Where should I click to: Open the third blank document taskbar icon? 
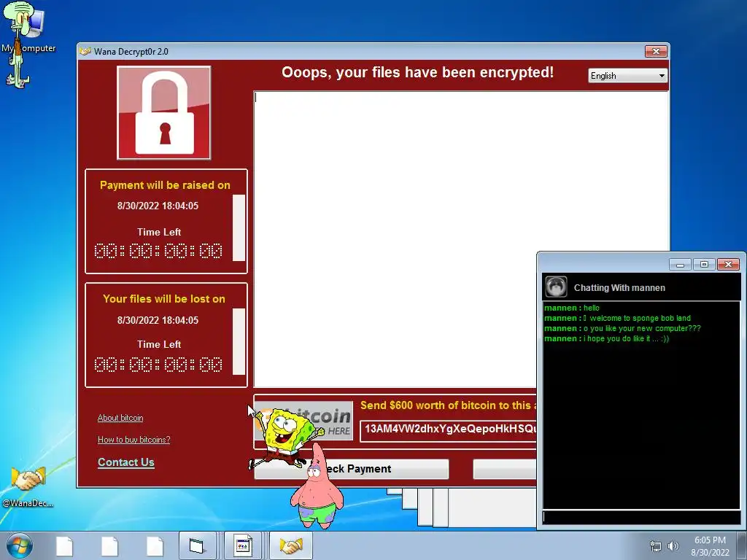[155, 546]
